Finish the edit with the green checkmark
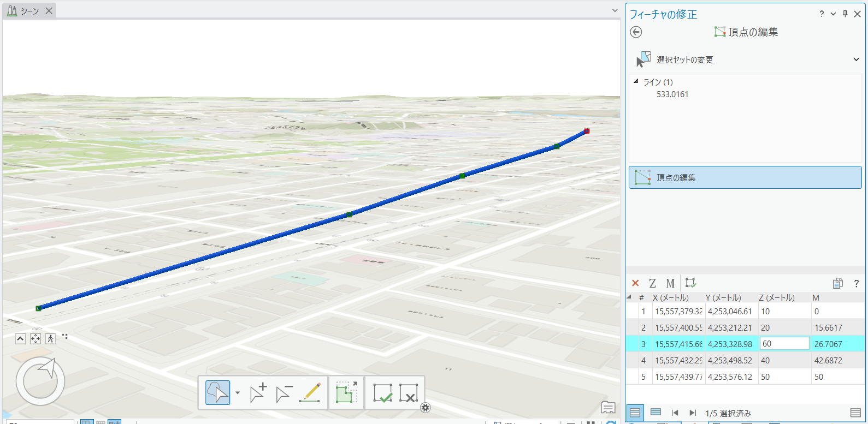Viewport: 868px width, 424px height. (382, 393)
